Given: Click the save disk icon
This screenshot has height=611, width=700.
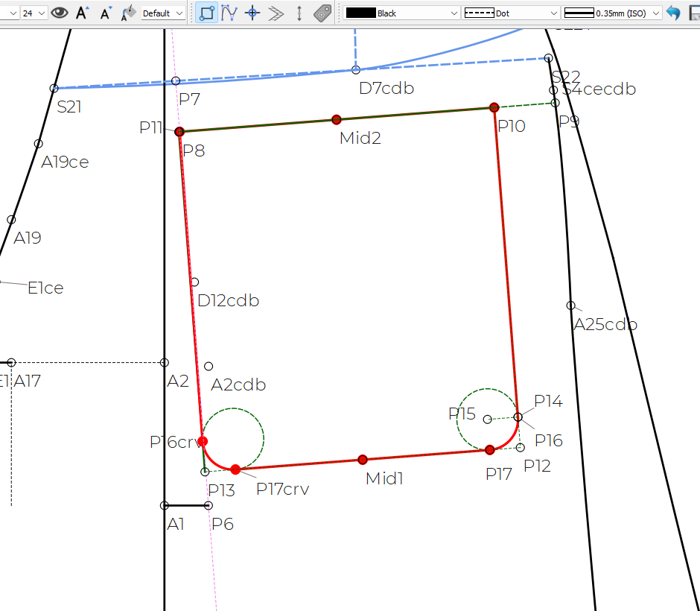Looking at the screenshot, I should click(x=694, y=13).
